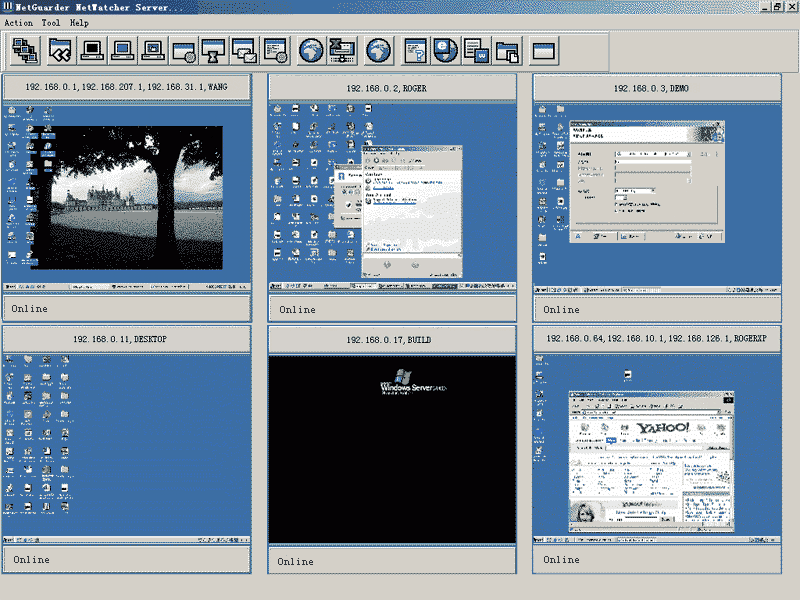Click the Online status under ROGERXP
Image resolution: width=800 pixels, height=600 pixels.
pos(657,560)
